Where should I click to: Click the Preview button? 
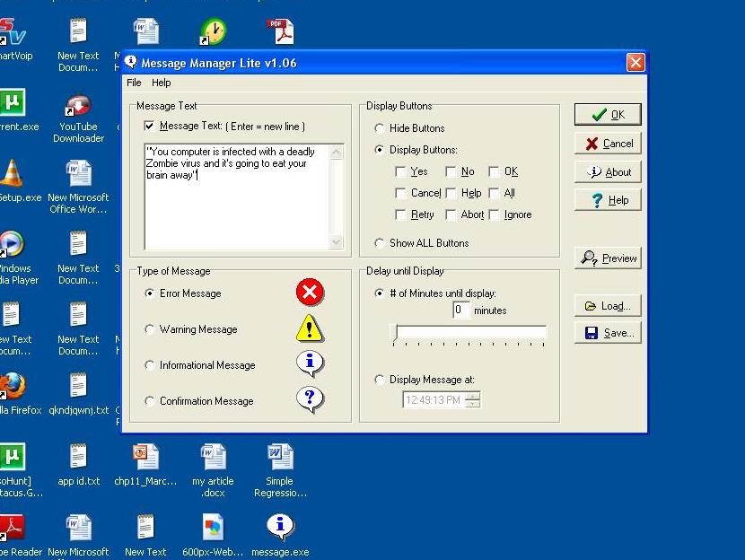click(x=608, y=258)
